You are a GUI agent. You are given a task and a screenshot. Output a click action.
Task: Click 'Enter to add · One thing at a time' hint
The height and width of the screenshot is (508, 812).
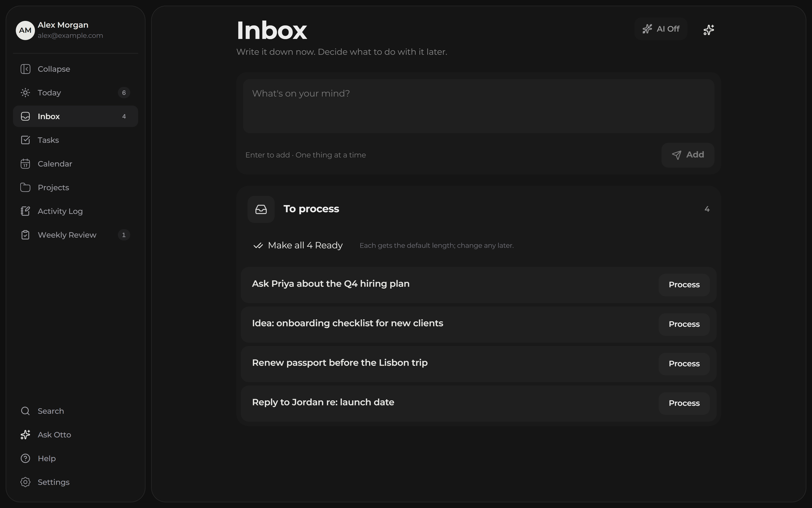306,155
